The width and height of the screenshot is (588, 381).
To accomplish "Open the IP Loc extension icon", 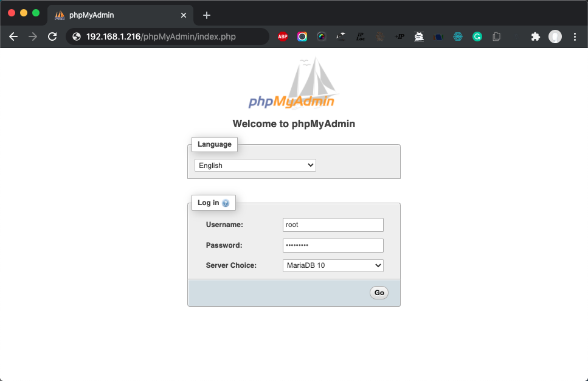I will point(361,37).
